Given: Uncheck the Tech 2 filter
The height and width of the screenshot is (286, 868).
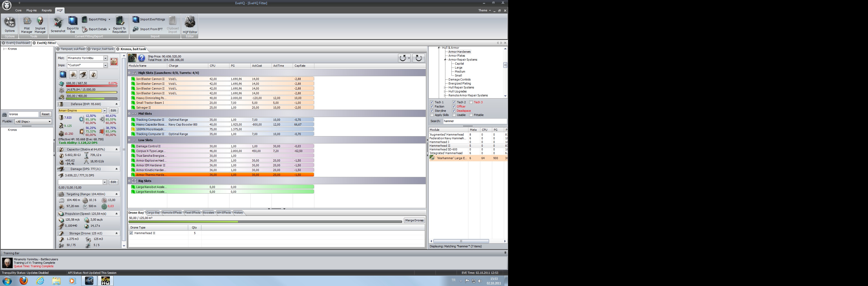Looking at the screenshot, I should (454, 102).
